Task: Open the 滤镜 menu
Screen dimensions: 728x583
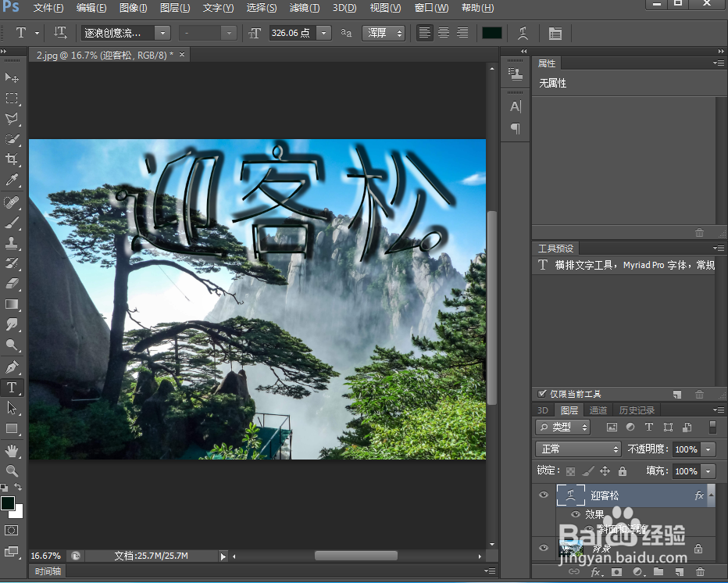Action: tap(304, 8)
